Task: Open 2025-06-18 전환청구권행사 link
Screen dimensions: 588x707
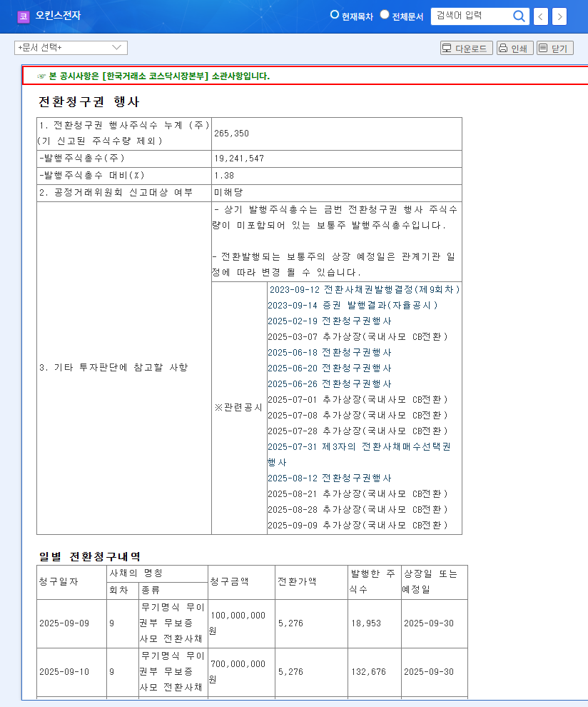Action: [330, 353]
